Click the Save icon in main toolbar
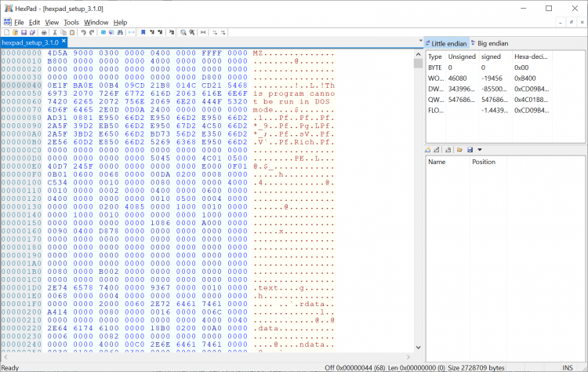Viewport: 588px width, 372px height. 23,32
